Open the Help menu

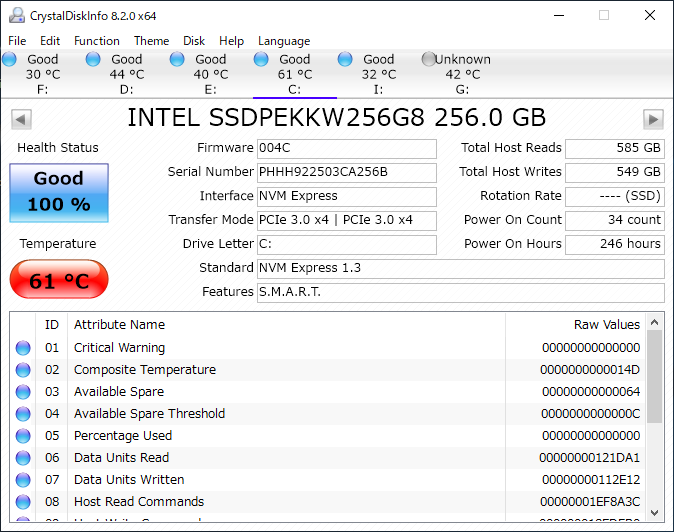point(231,41)
